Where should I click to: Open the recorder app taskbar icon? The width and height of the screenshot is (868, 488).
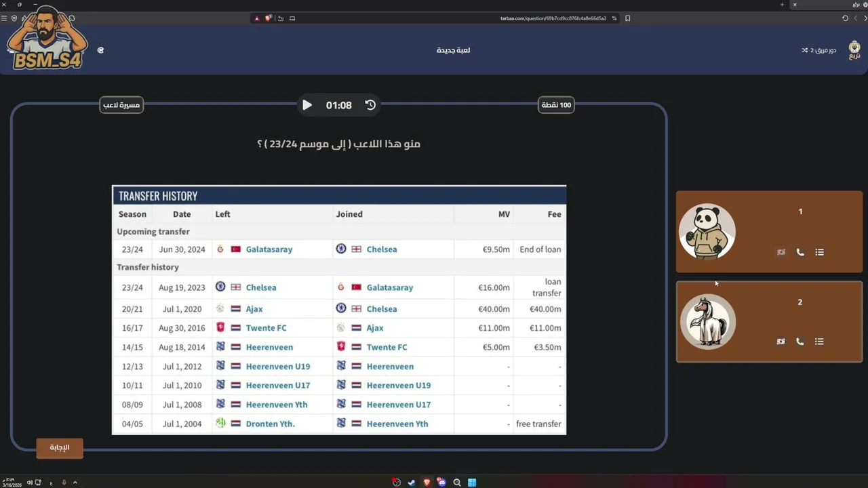pyautogui.click(x=397, y=483)
